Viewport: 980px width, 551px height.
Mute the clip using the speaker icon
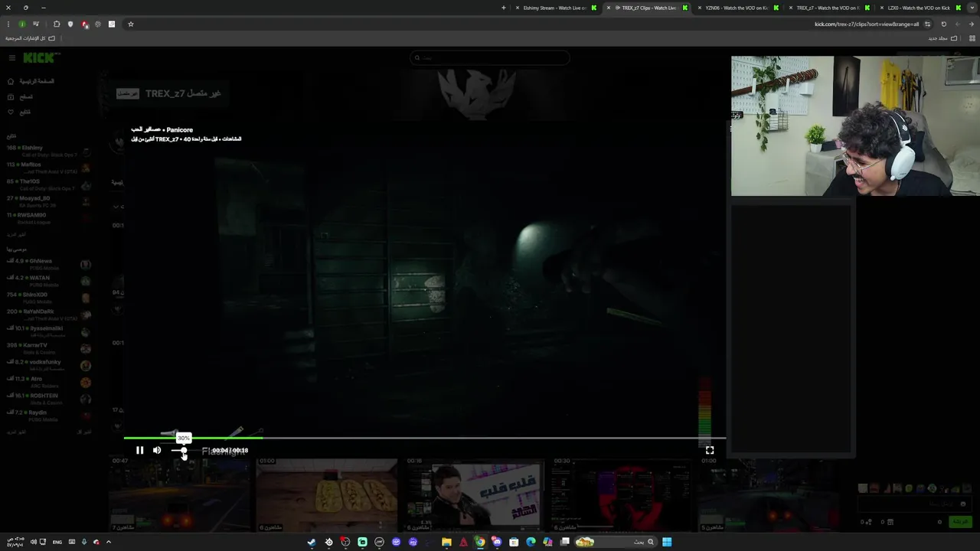coord(157,450)
